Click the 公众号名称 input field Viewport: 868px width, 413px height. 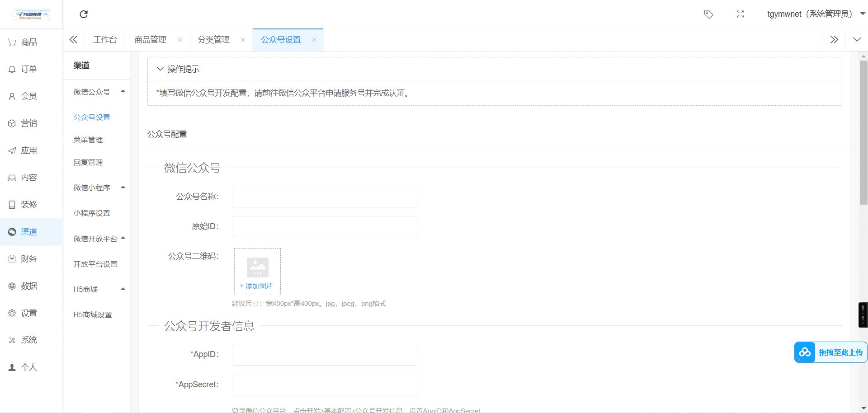point(324,197)
